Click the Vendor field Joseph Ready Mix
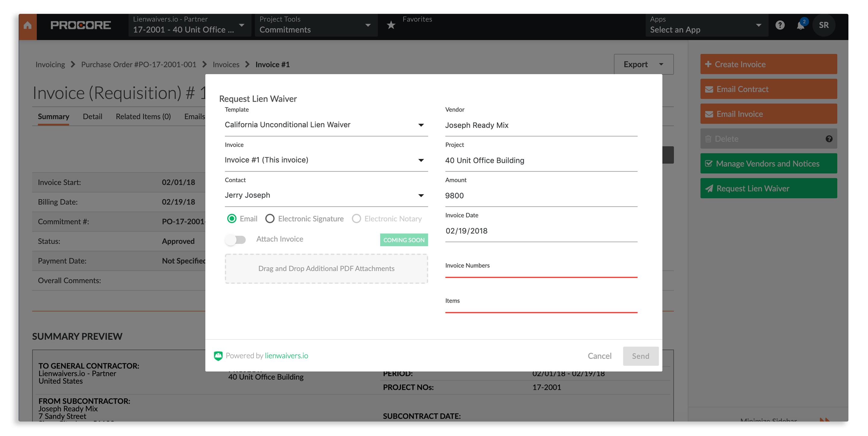This screenshot has height=436, width=868. click(541, 125)
